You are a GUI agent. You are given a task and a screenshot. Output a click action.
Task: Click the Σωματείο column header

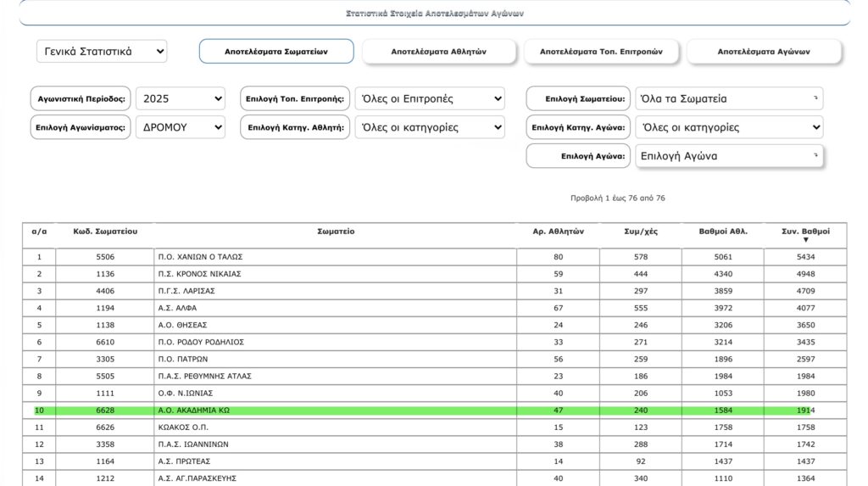[x=336, y=231]
